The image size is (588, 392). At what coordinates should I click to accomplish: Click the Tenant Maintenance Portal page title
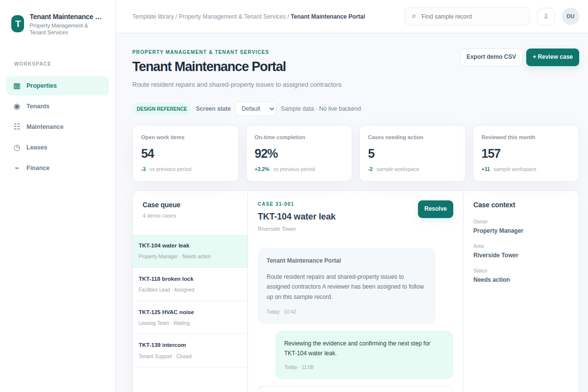(x=209, y=67)
